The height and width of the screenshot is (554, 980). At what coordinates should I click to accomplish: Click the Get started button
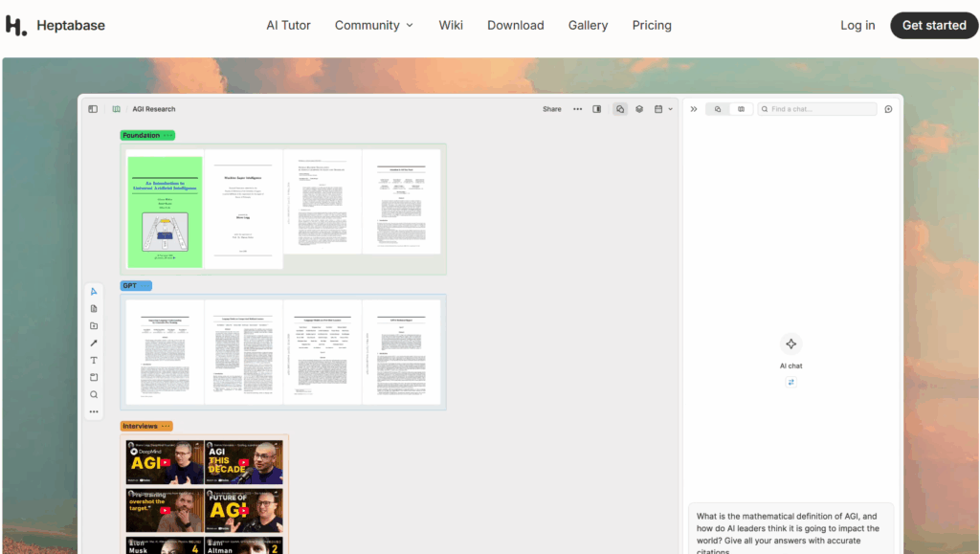pos(934,26)
